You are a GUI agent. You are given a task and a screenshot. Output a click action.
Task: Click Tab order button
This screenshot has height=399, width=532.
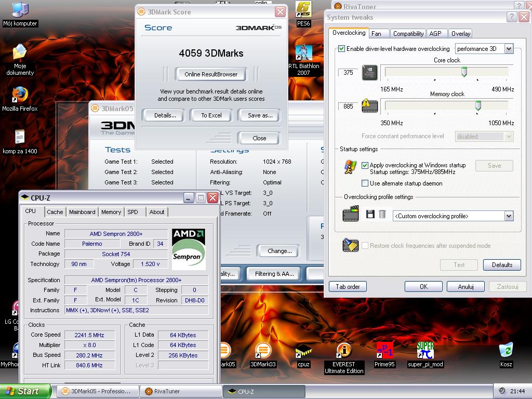pos(348,287)
